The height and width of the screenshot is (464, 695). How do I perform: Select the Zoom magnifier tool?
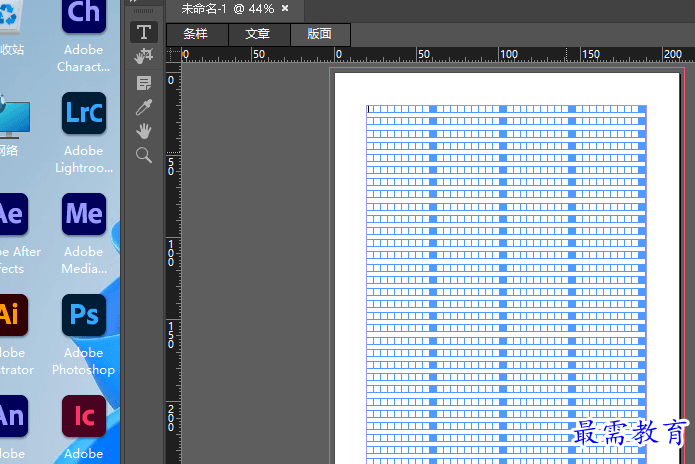tap(144, 155)
